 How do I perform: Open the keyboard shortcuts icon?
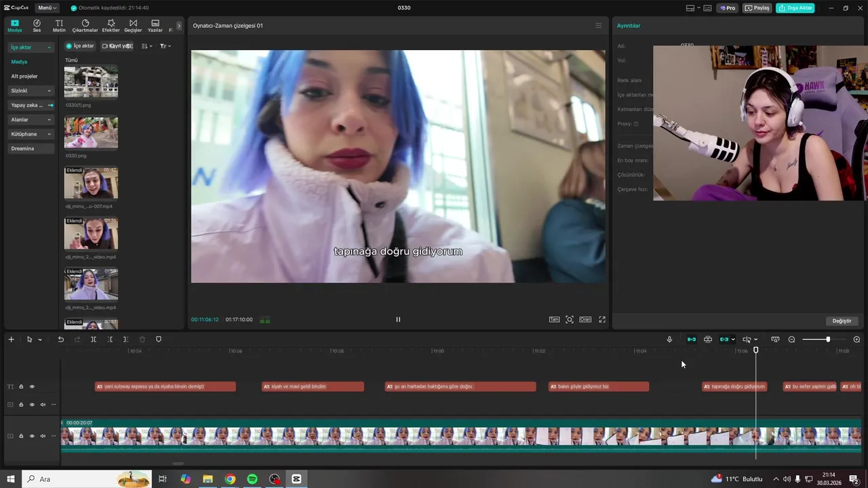707,8
